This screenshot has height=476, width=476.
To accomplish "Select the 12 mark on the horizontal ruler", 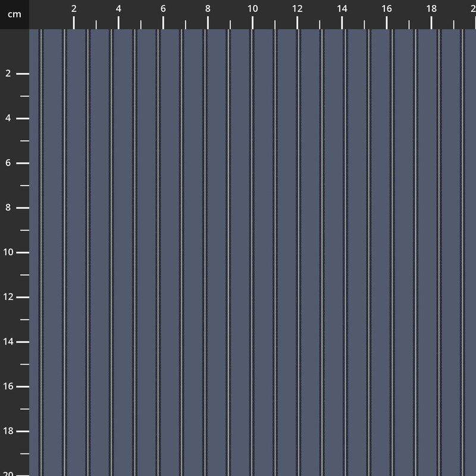I will (297, 9).
